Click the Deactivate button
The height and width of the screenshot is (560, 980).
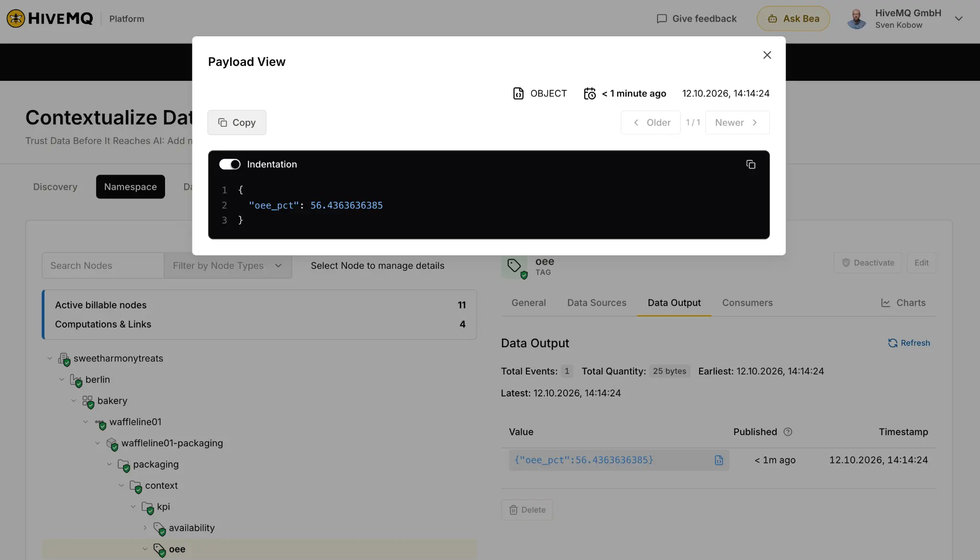[868, 263]
